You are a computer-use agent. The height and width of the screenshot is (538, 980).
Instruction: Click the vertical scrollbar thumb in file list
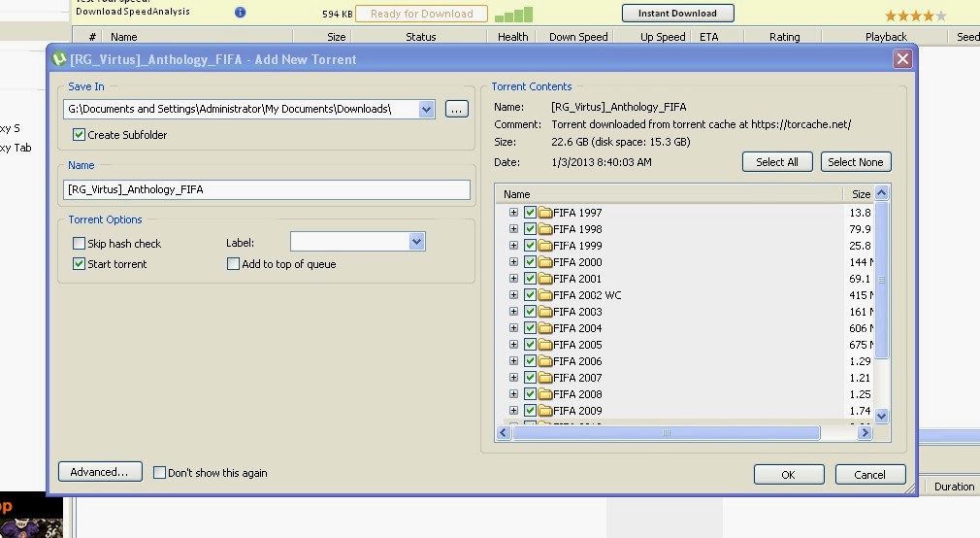pyautogui.click(x=882, y=280)
